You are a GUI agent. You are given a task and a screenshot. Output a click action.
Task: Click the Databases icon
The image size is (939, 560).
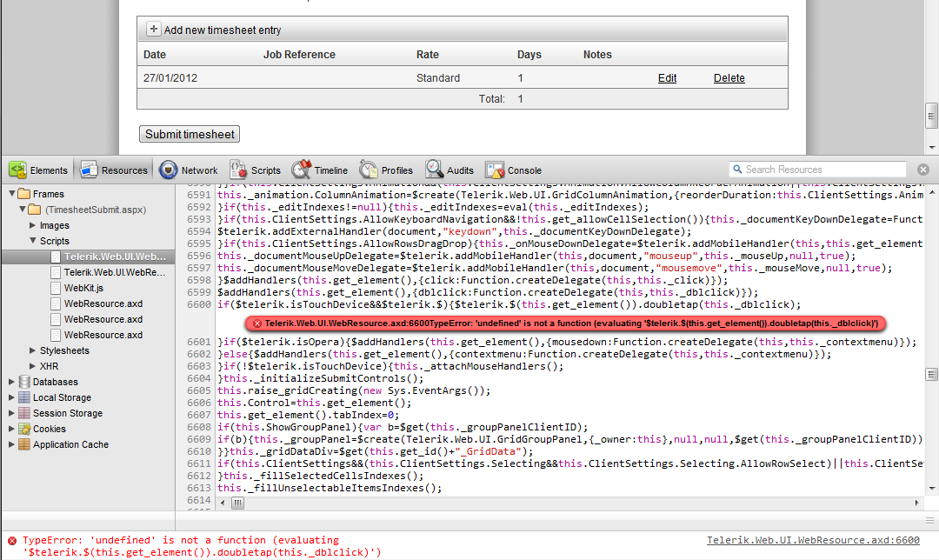point(24,382)
